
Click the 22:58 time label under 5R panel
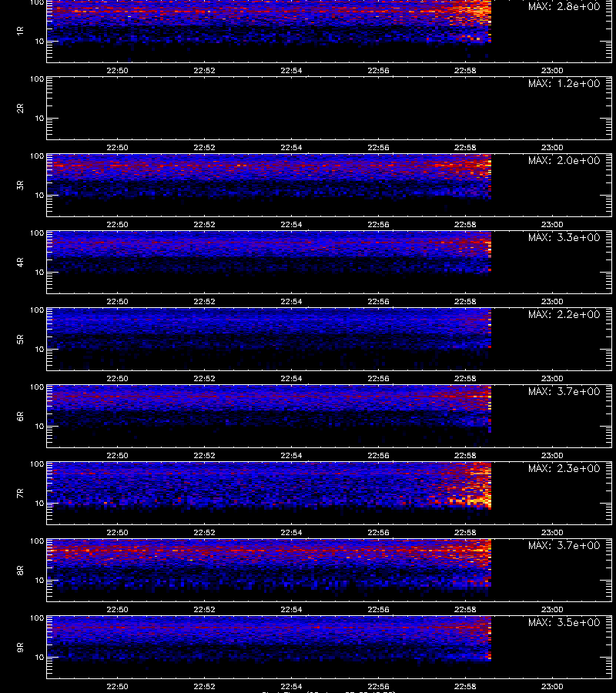pyautogui.click(x=465, y=378)
